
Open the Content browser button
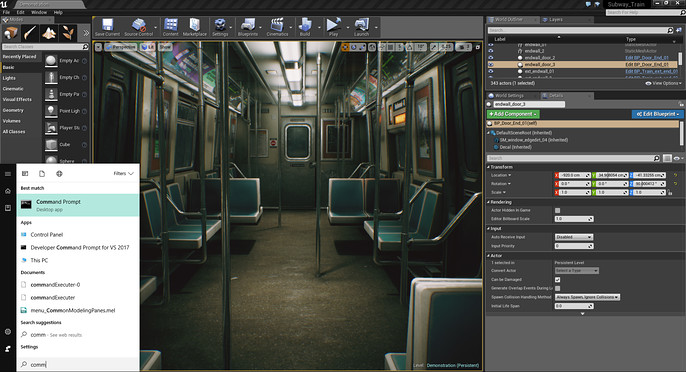coord(170,27)
